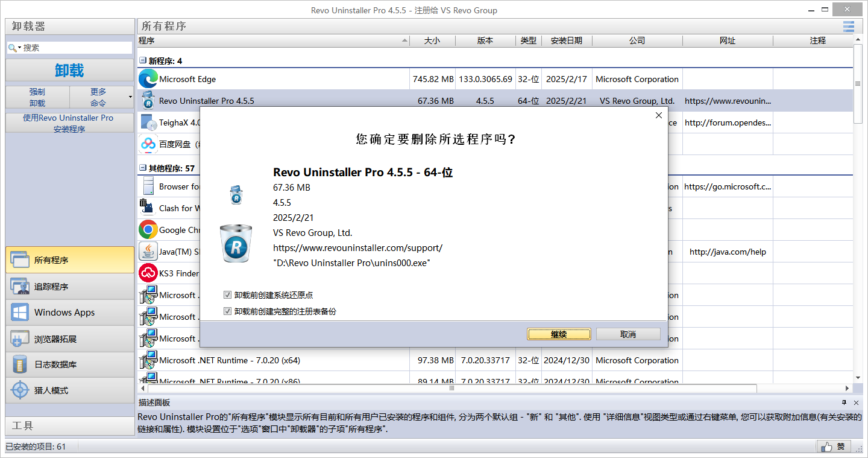Close the confirmation dialog with X
The width and height of the screenshot is (868, 458).
(658, 115)
